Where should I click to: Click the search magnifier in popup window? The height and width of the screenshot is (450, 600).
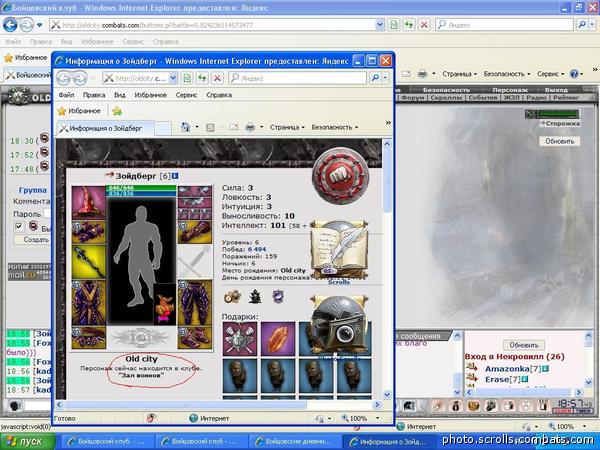[x=375, y=78]
